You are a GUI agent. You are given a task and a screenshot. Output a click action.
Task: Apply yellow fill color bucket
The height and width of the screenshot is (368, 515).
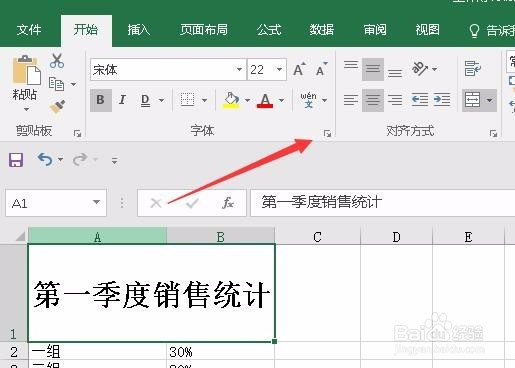231,100
